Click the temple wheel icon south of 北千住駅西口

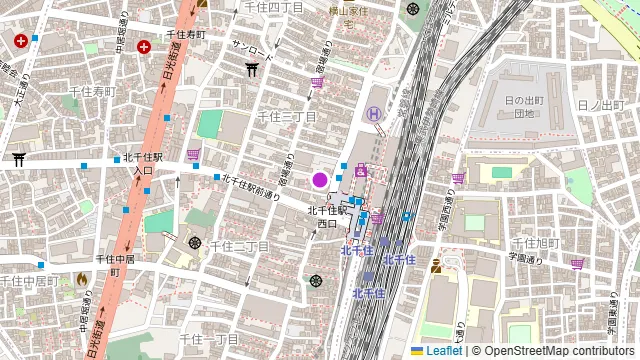[x=316, y=281]
